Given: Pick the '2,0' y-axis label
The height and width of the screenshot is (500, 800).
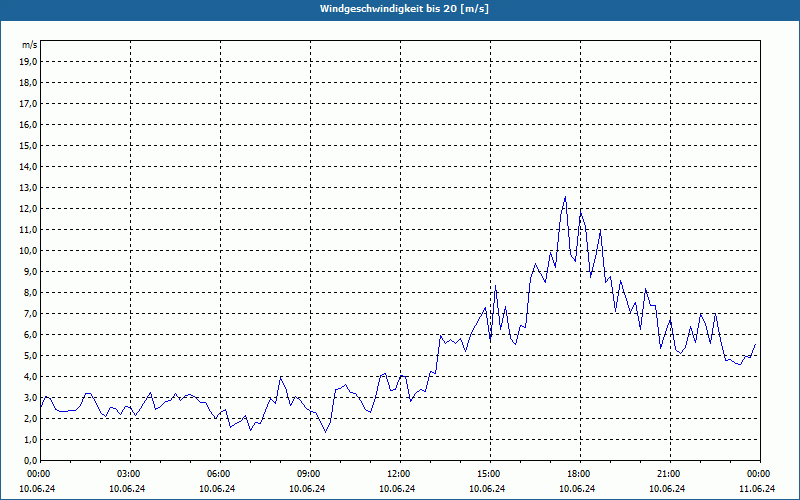Looking at the screenshot, I should point(31,418).
